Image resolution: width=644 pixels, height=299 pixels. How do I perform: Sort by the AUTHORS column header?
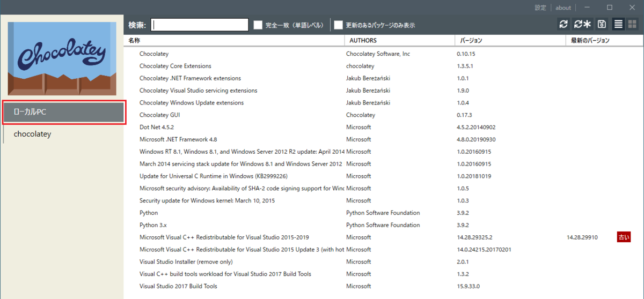click(400, 40)
